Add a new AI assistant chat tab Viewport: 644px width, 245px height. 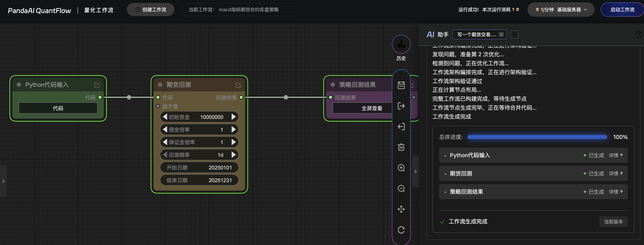[x=514, y=34]
